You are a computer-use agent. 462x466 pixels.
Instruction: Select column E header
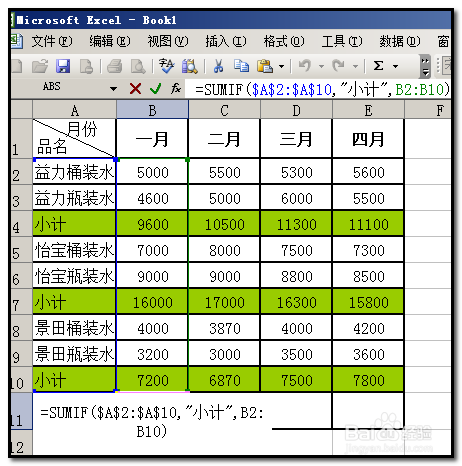[x=368, y=110]
